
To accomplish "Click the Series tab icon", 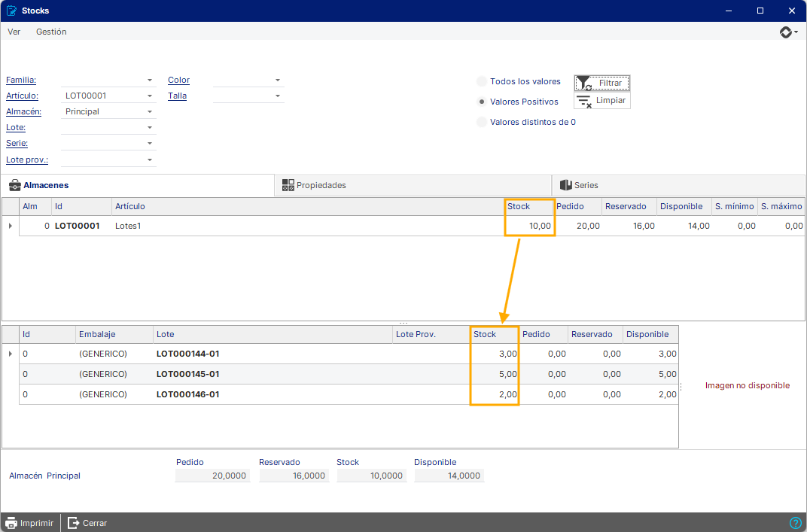I will pos(566,185).
